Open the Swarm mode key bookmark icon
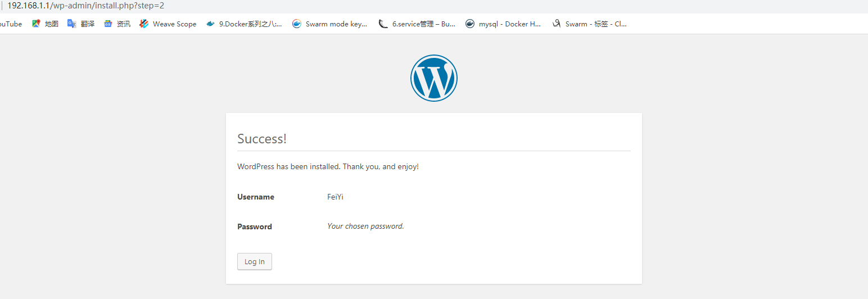Image resolution: width=868 pixels, height=299 pixels. (x=297, y=24)
